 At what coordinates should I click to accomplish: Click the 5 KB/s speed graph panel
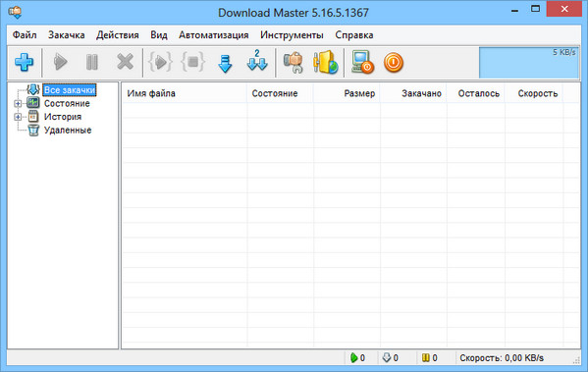529,63
